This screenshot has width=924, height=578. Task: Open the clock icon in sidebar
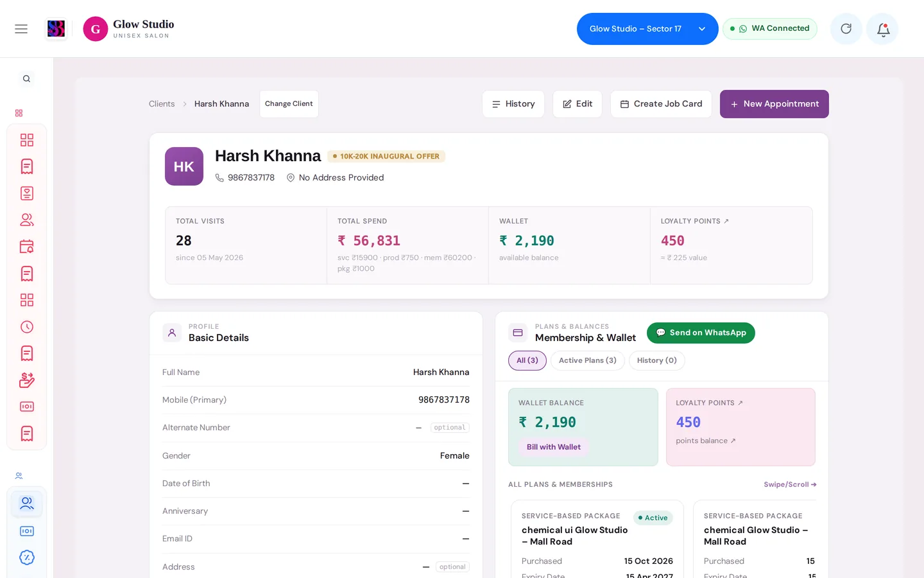(27, 327)
